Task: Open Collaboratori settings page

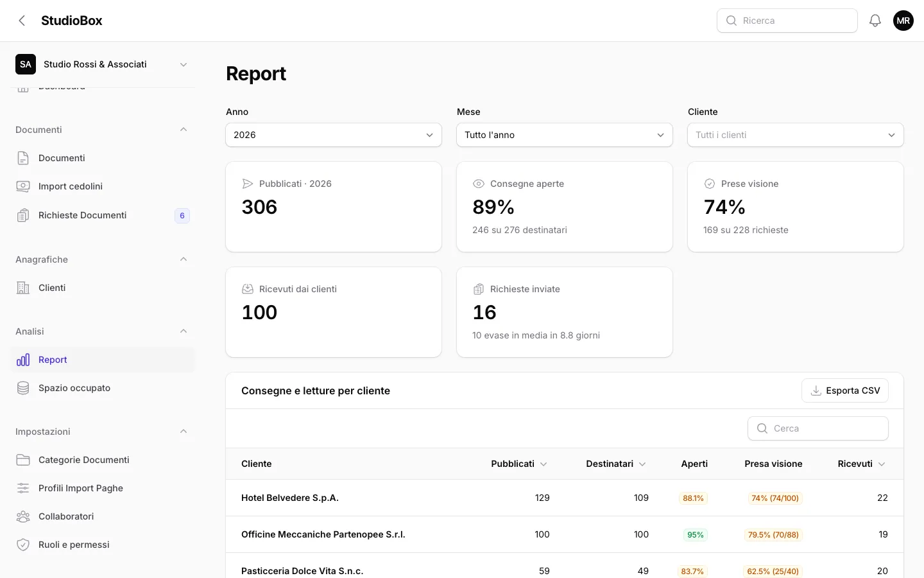Action: pyautogui.click(x=103, y=516)
